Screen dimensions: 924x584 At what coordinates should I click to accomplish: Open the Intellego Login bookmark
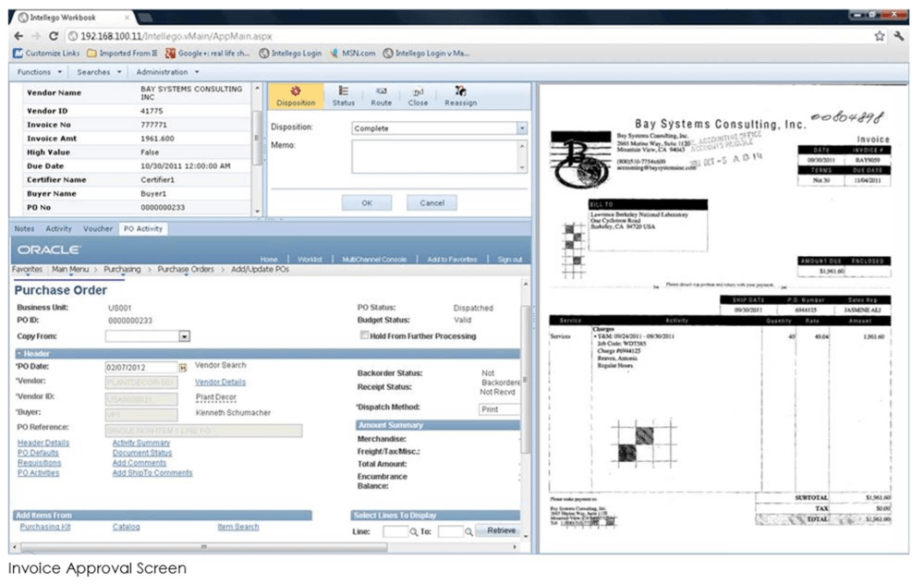[x=290, y=53]
